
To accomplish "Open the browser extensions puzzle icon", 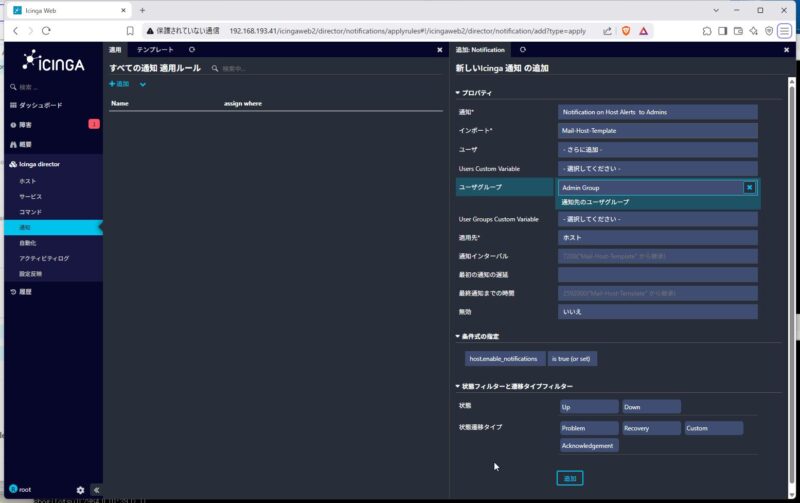I will pos(707,31).
